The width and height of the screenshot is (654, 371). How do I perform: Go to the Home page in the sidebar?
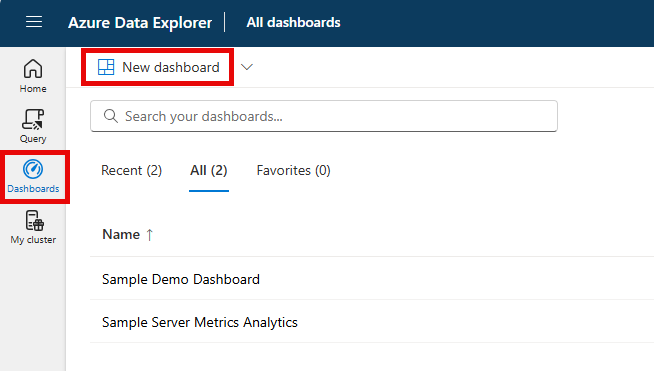(x=33, y=76)
